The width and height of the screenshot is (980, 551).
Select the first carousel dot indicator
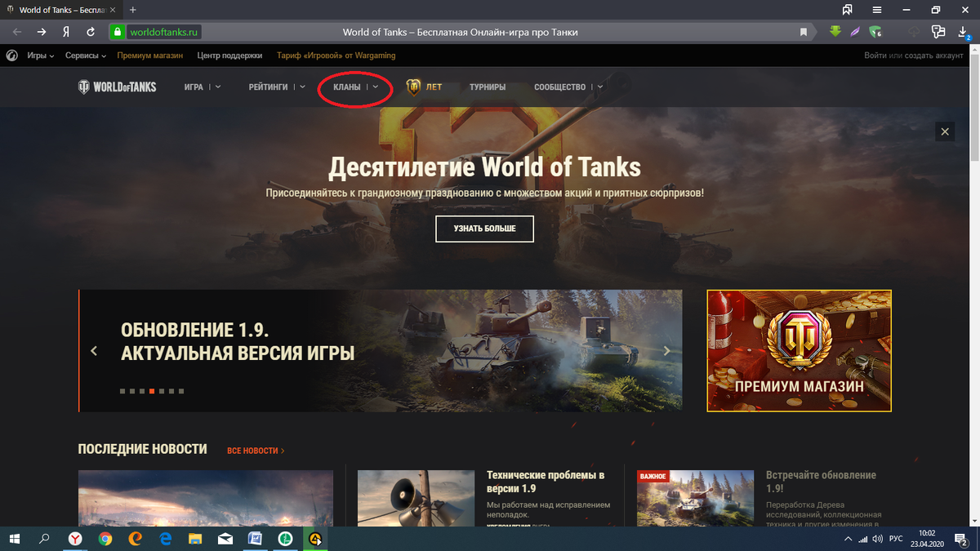point(122,392)
